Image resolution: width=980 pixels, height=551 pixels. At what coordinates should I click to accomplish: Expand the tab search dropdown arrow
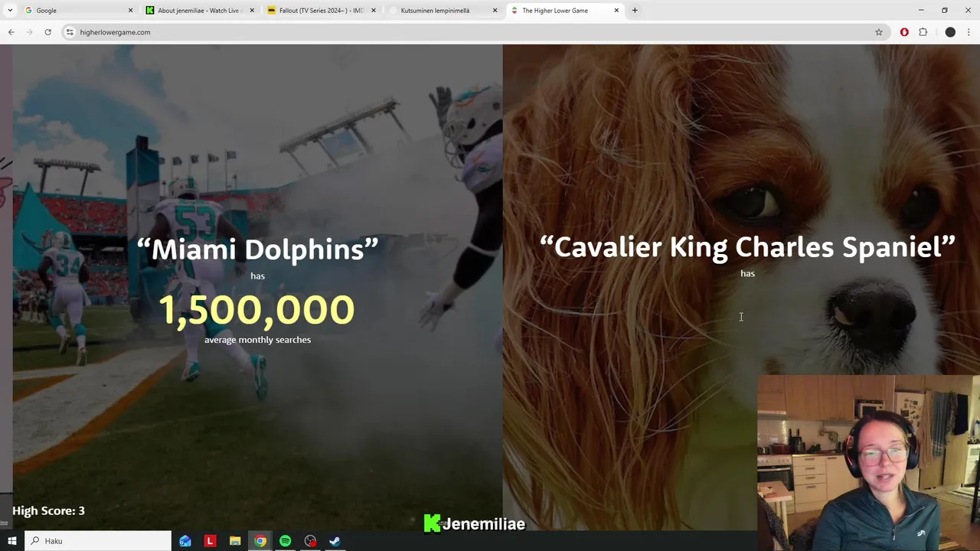pyautogui.click(x=10, y=11)
